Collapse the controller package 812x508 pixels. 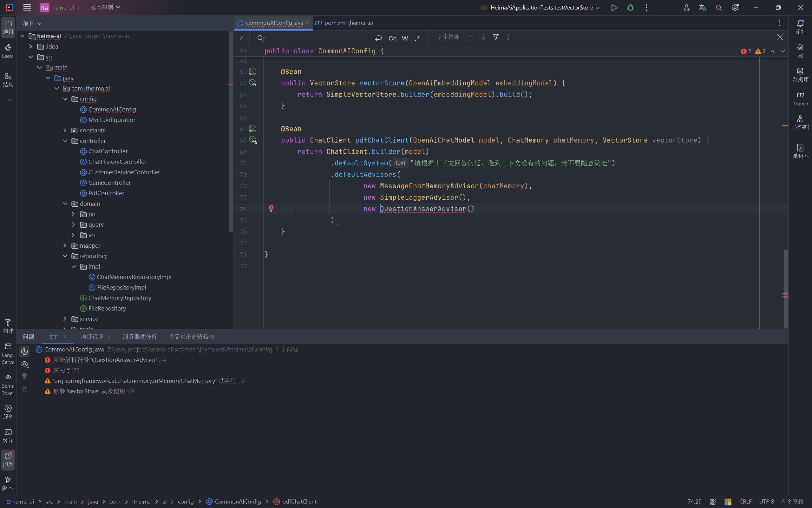tap(65, 141)
